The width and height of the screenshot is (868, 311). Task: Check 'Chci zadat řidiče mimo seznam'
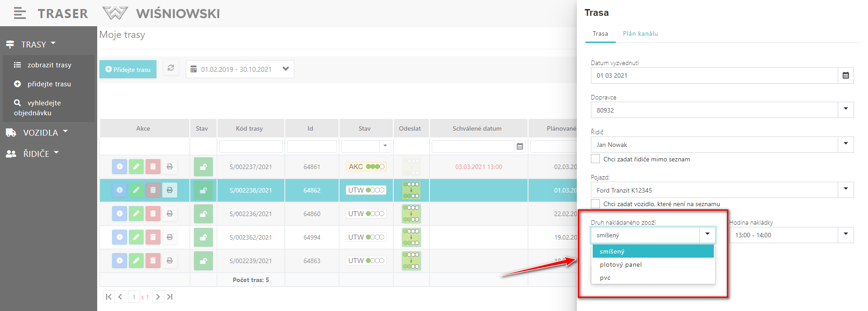click(595, 159)
